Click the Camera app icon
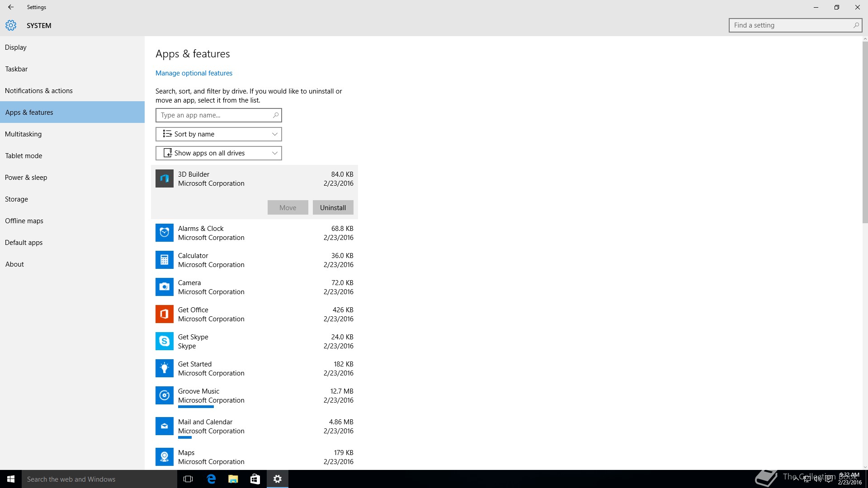 pos(165,287)
